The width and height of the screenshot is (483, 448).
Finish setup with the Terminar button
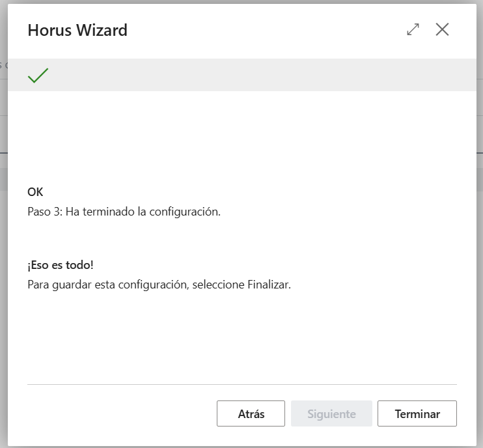(417, 413)
